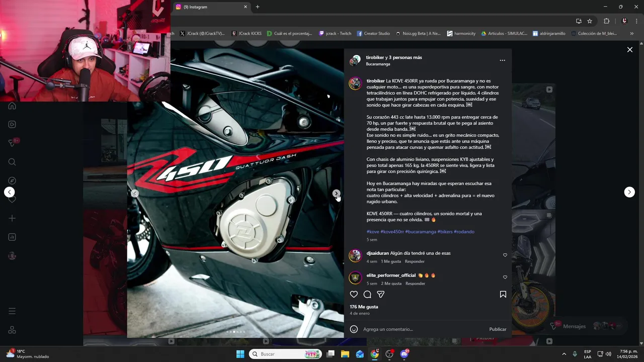644x362 pixels.
Task: View '1 Me gusta' on djsaiduran's comment
Action: 391,261
